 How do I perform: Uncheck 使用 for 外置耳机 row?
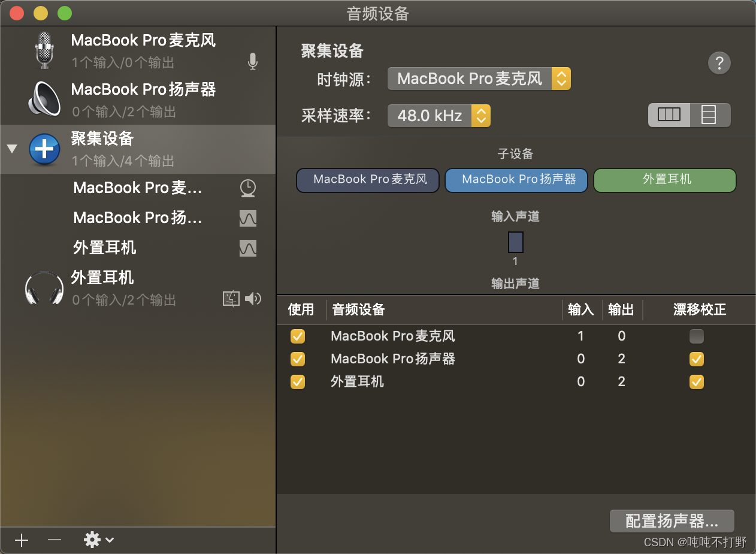click(x=298, y=382)
